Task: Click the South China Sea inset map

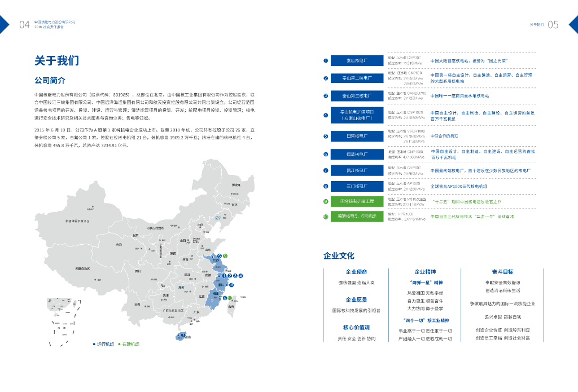Action: click(64, 321)
